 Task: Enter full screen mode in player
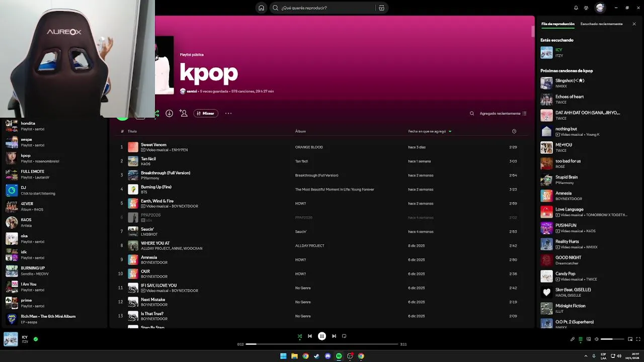638,339
